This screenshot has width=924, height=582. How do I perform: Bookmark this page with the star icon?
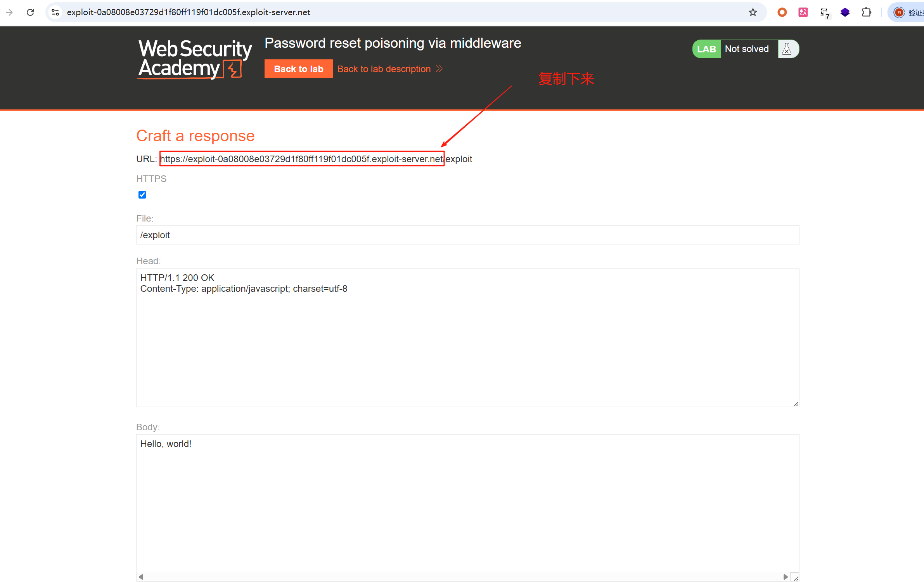click(x=753, y=12)
